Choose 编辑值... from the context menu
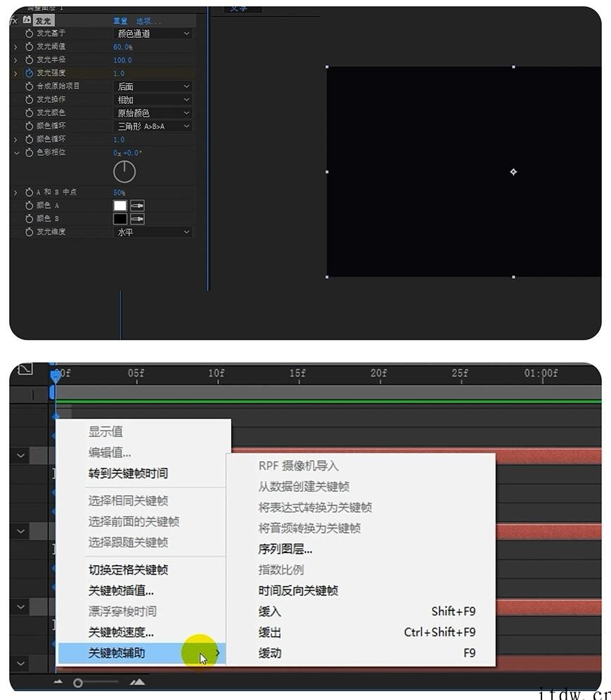This screenshot has width=611, height=700. tap(143, 452)
